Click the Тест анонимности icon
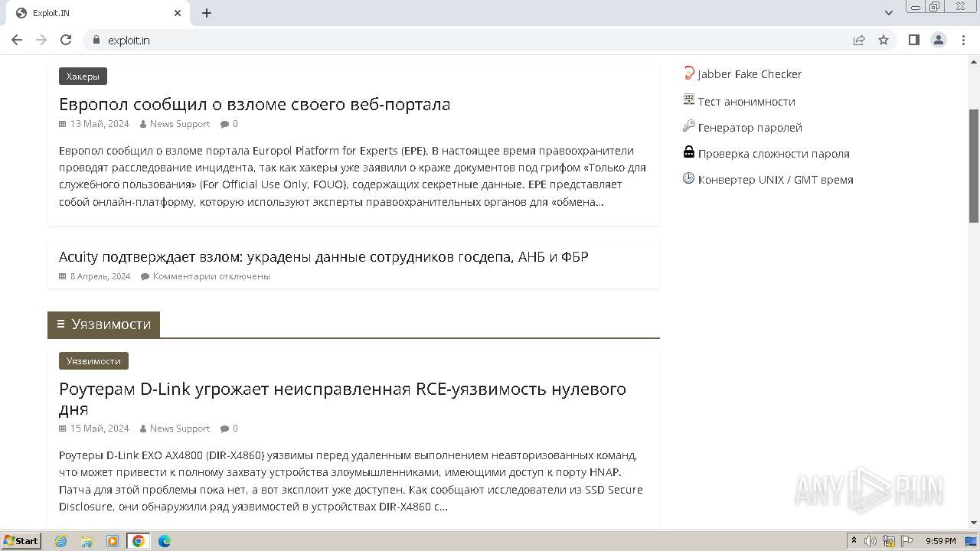Viewport: 980px width, 551px height. coord(688,99)
